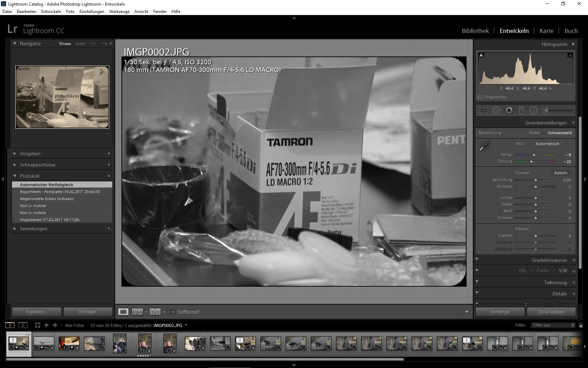Go forward using the filmstrip right arrow

pyautogui.click(x=55, y=325)
